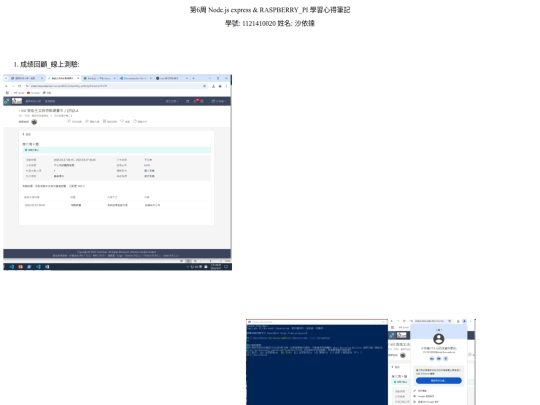This screenshot has height=405, width=540.
Task: Switch to the GitHub browser tab
Action: [x=172, y=79]
